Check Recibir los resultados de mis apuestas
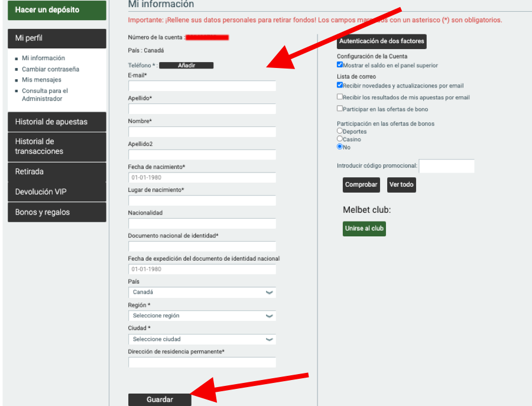This screenshot has height=406, width=532. click(x=340, y=97)
